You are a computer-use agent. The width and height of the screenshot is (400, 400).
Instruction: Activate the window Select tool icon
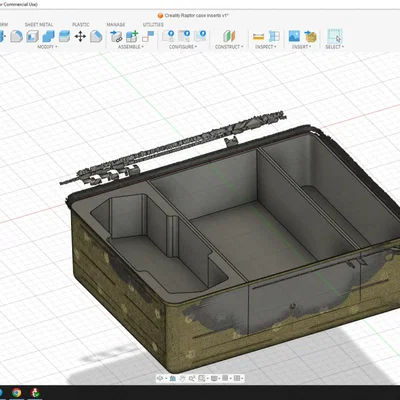click(x=334, y=36)
